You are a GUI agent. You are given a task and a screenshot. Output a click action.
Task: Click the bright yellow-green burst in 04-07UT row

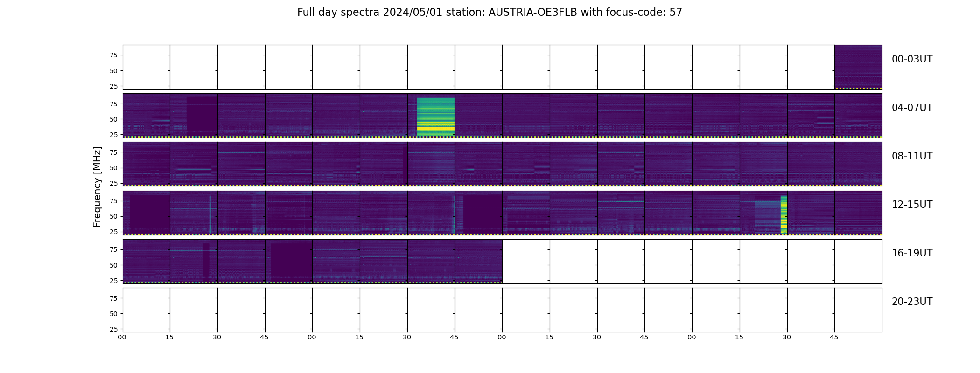tap(435, 117)
